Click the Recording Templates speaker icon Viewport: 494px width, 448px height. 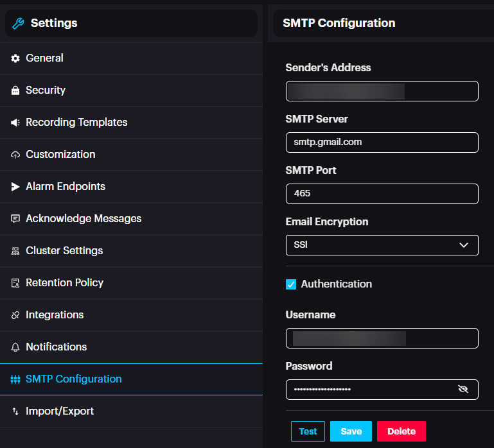tap(15, 123)
